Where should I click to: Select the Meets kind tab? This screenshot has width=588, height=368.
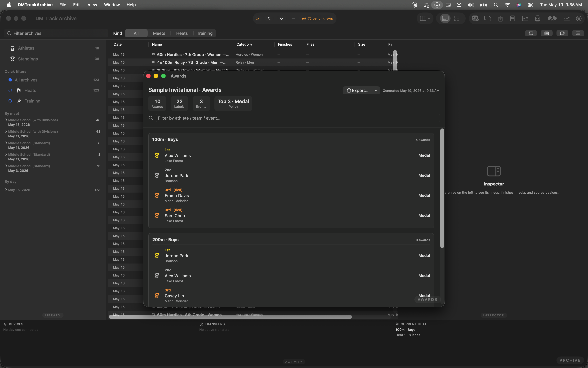tap(159, 33)
